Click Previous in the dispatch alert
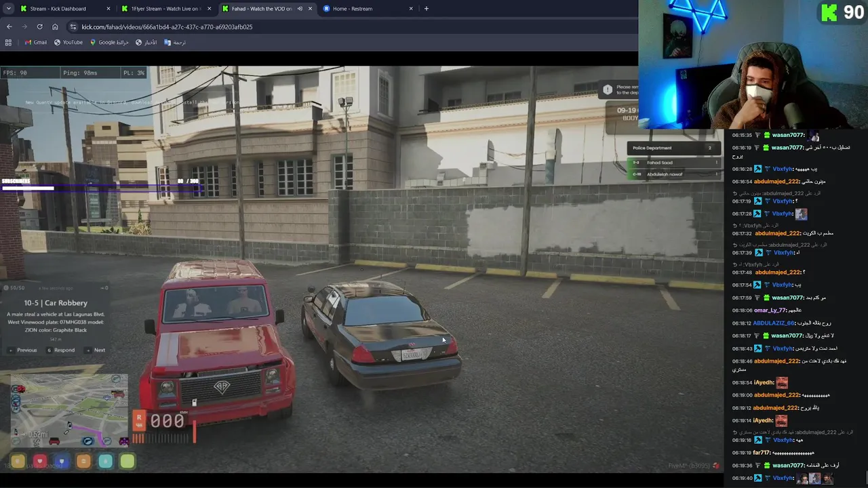The width and height of the screenshot is (868, 488). tap(22, 350)
